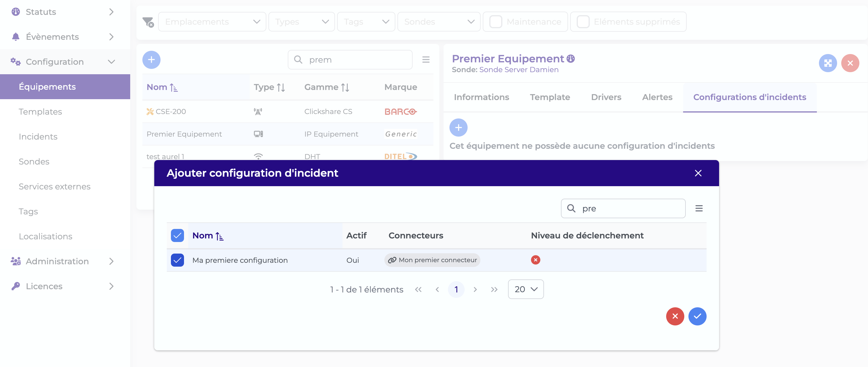This screenshot has width=868, height=367.
Task: Select the Configurations d'incidents tab
Action: point(749,97)
